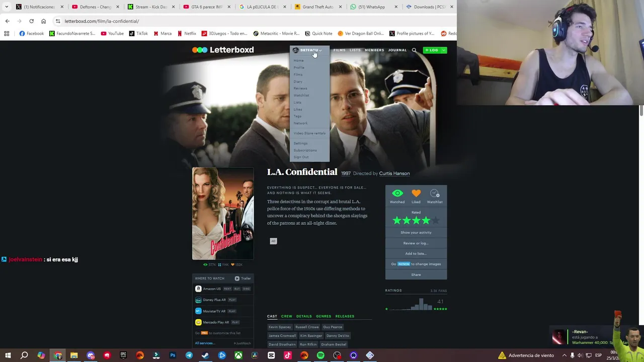The width and height of the screenshot is (644, 362).
Task: Select Watchlist in the account menu
Action: point(301,95)
